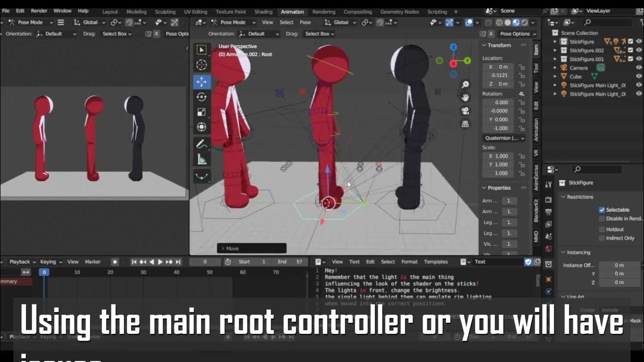
Task: Switch to the Geometry Nodes workspace tab
Action: click(399, 12)
